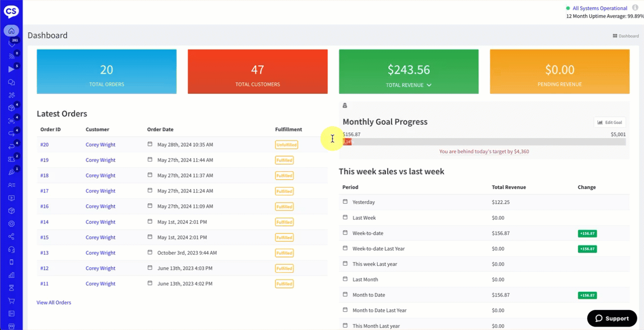
Task: Expand the Total Revenue dropdown chevron
Action: 429,85
